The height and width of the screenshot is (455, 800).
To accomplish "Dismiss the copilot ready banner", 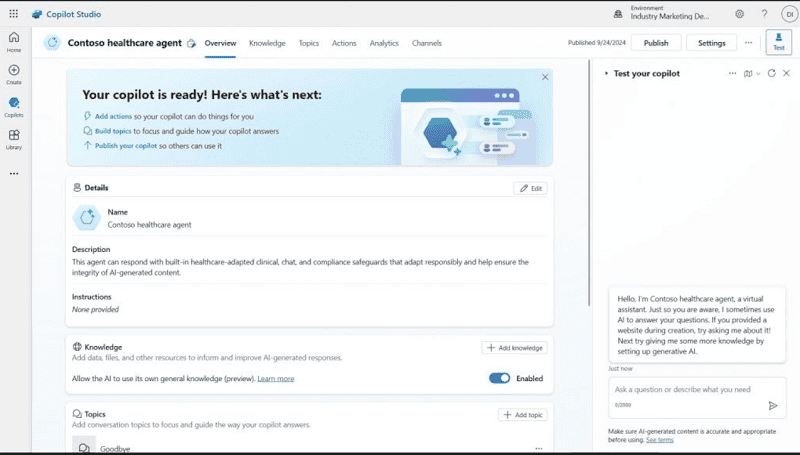I will pos(545,77).
